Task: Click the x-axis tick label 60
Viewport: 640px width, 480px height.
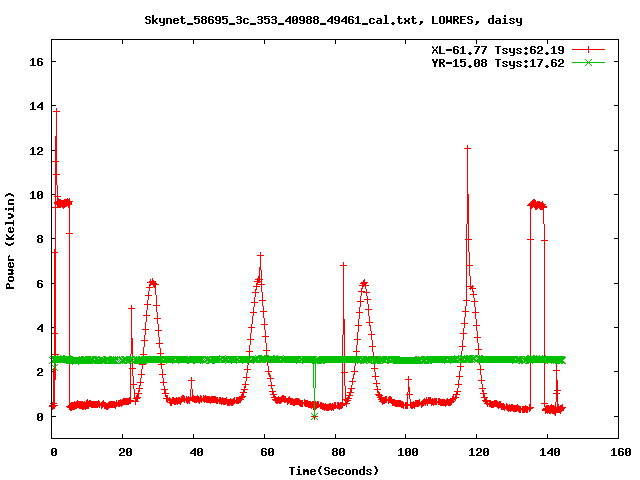Action: pos(267,452)
